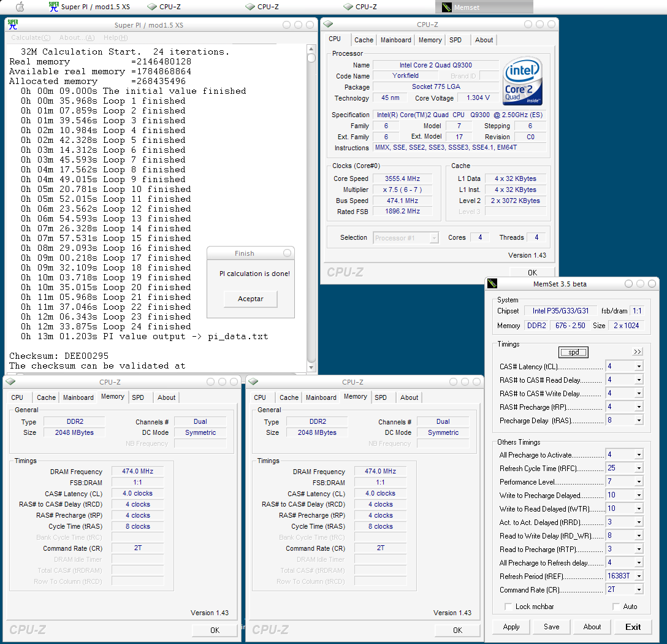Click the Super PI scrollbar down arrow
This screenshot has width=667, height=644.
(311, 367)
